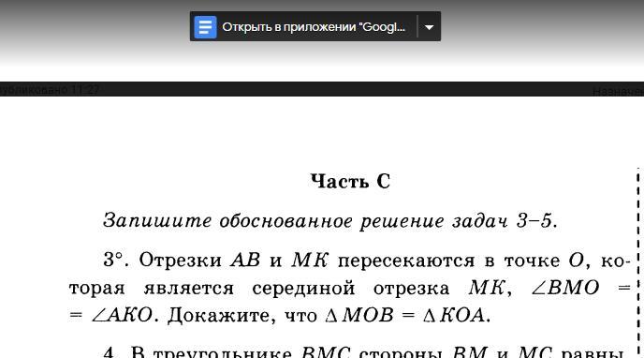The image size is (644, 358).
Task: Click the 'Назначен' label on dark bar
Action: point(618,91)
